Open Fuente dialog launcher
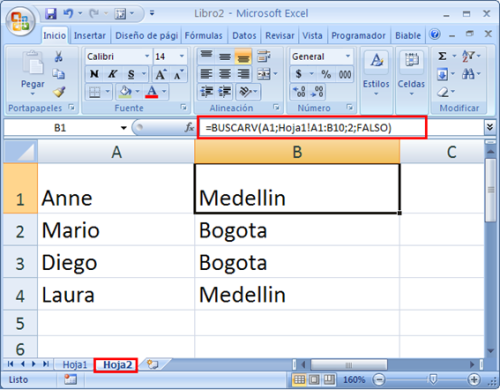The width and height of the screenshot is (500, 390). (183, 107)
